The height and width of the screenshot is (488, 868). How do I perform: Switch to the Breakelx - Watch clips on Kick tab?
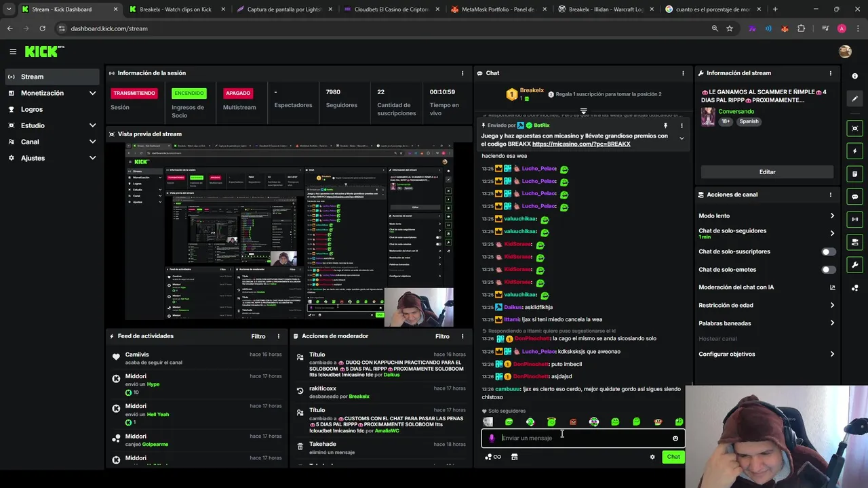point(176,9)
